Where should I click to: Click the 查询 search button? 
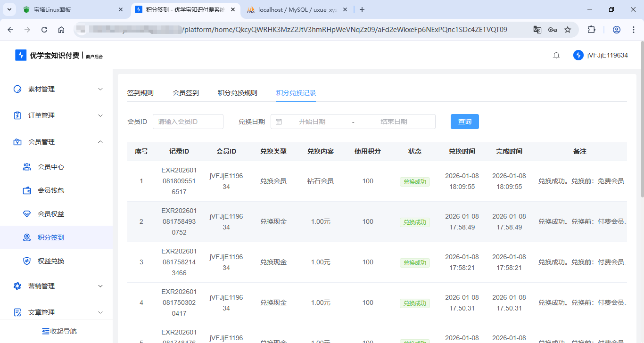pos(464,122)
